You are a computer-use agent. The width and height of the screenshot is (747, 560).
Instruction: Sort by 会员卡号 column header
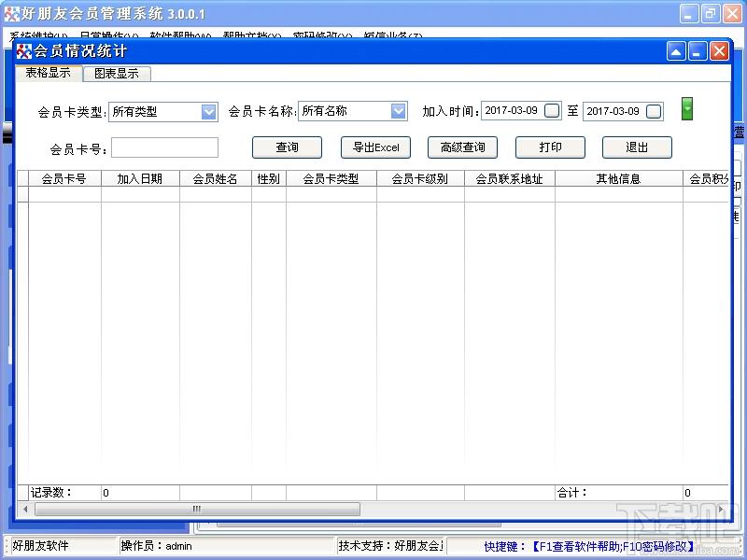click(x=64, y=178)
